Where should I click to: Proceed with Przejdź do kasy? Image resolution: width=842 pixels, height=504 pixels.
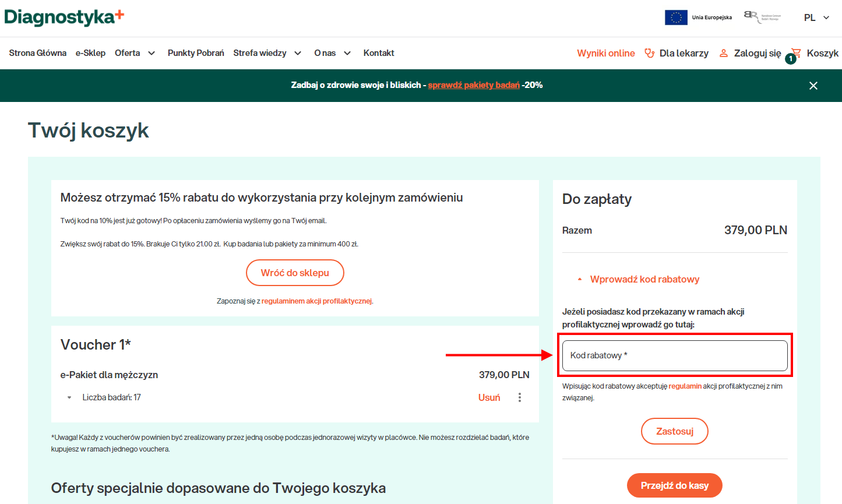tap(675, 485)
